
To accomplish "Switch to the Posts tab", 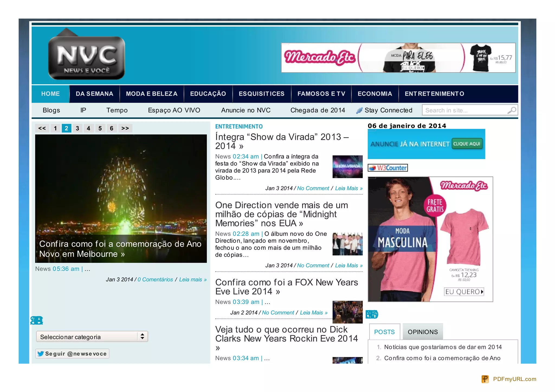I will 384,332.
